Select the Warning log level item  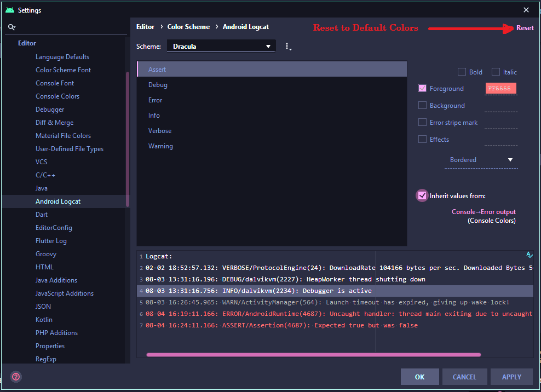pyautogui.click(x=160, y=146)
